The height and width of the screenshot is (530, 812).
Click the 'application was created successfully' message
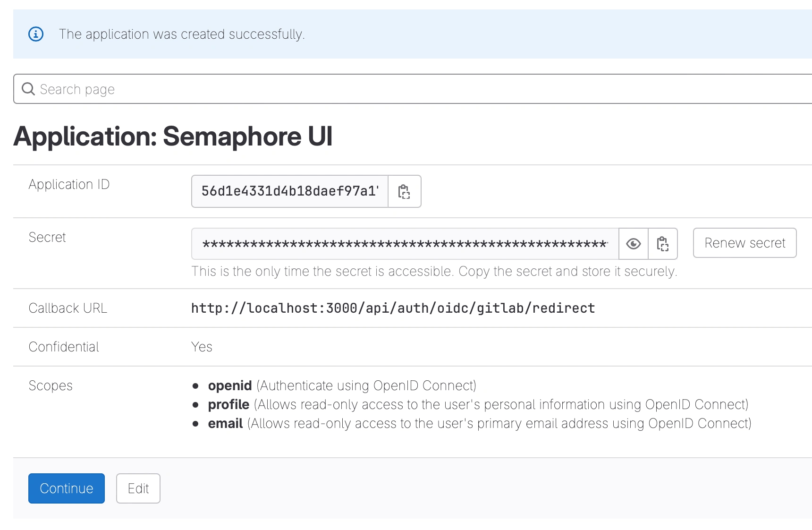(x=182, y=34)
